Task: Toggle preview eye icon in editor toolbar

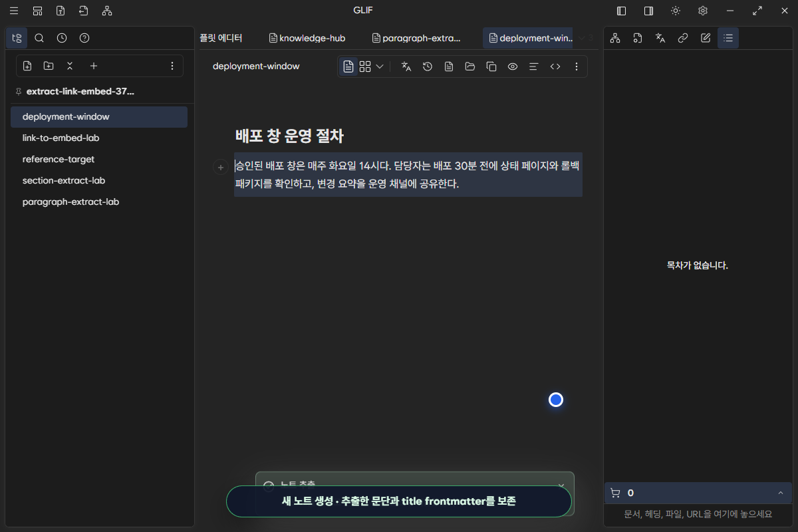Action: [513, 66]
